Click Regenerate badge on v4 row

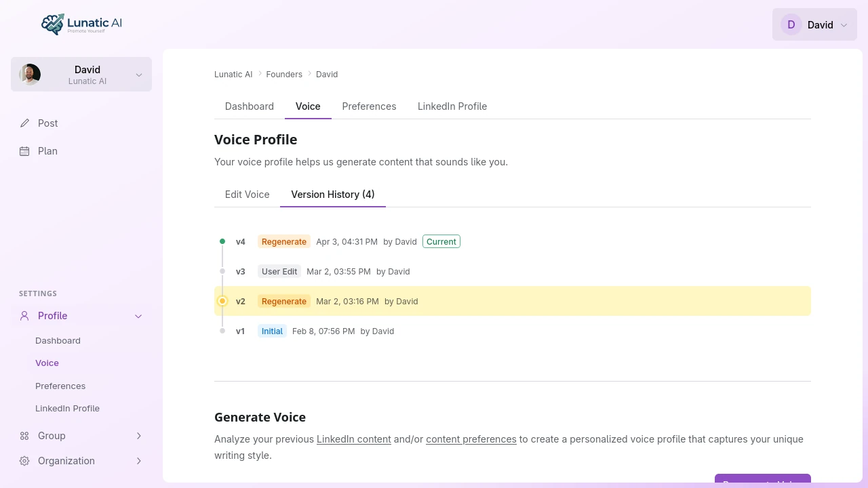click(284, 241)
